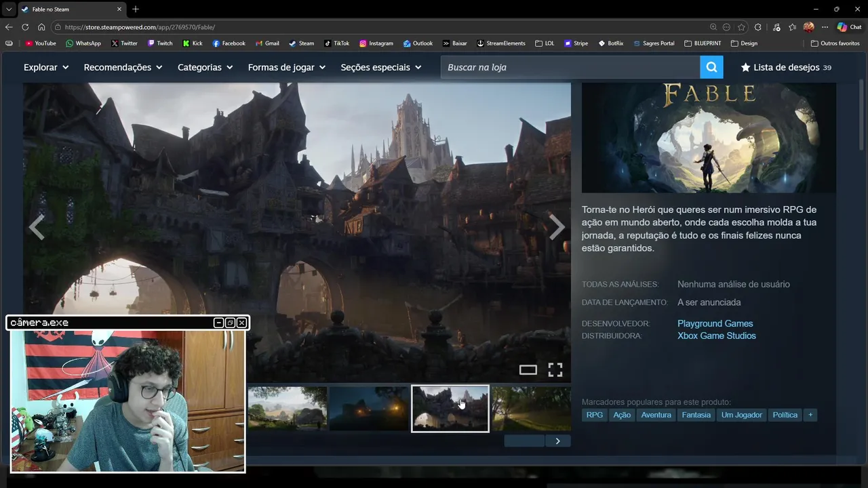Expand the Explorar menu
This screenshot has height=488, width=868.
pyautogui.click(x=46, y=67)
